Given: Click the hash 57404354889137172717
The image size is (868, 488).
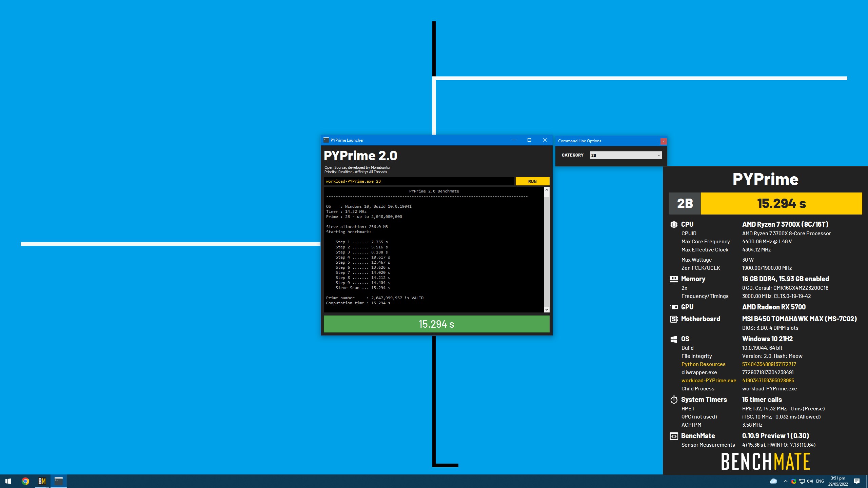Looking at the screenshot, I should click(769, 364).
